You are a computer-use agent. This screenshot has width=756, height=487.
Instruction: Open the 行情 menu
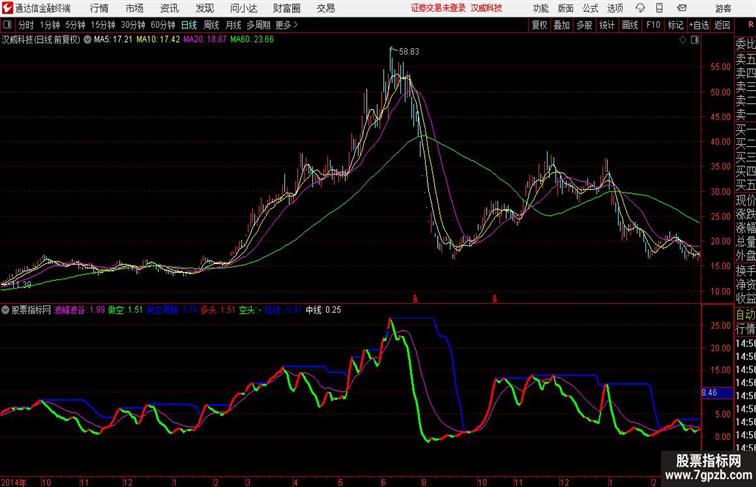click(x=99, y=8)
